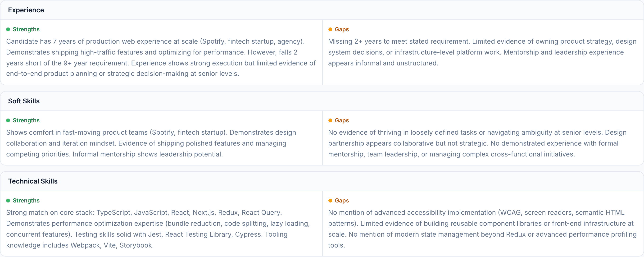Click the paragraph about fast-moving product teams
This screenshot has width=644, height=257.
point(151,143)
